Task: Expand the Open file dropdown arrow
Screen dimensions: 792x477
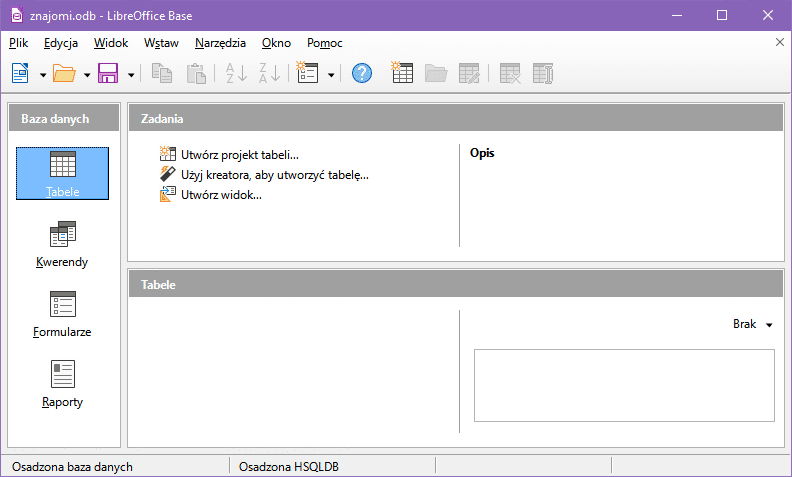Action: pos(87,74)
